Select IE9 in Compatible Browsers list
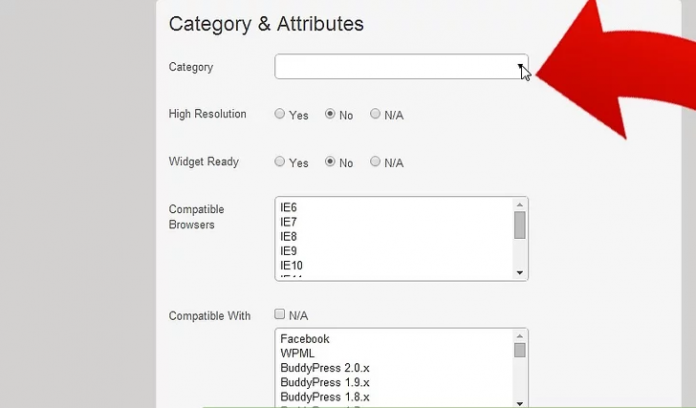The height and width of the screenshot is (408, 696). point(288,251)
